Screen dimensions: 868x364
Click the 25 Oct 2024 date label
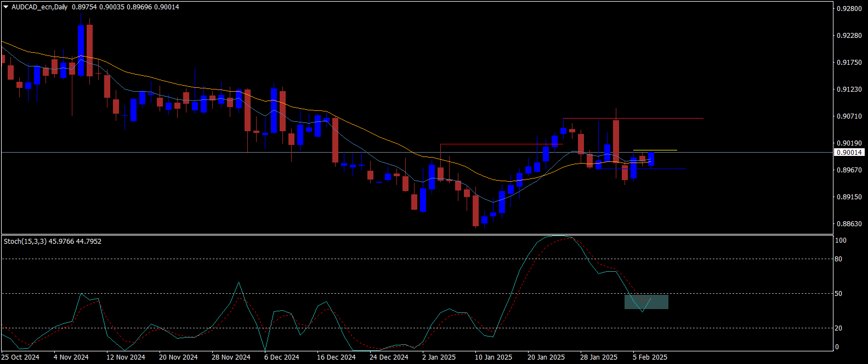click(20, 357)
